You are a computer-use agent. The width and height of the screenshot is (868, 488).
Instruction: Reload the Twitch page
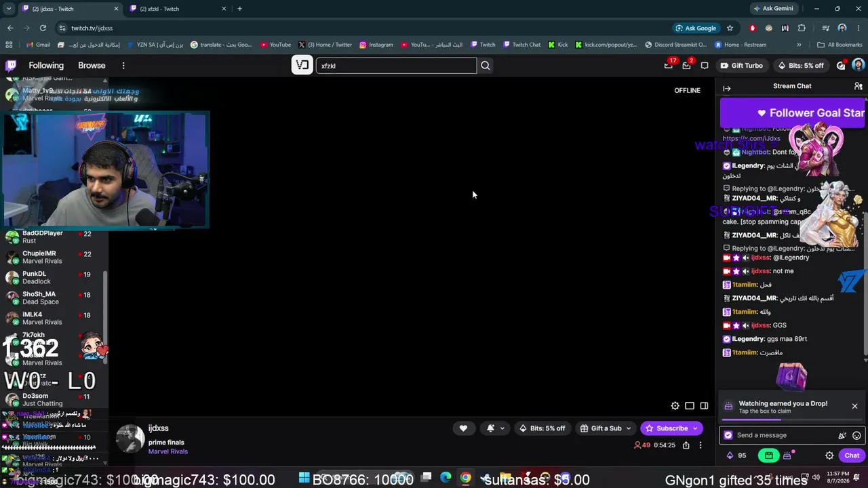[x=43, y=28]
